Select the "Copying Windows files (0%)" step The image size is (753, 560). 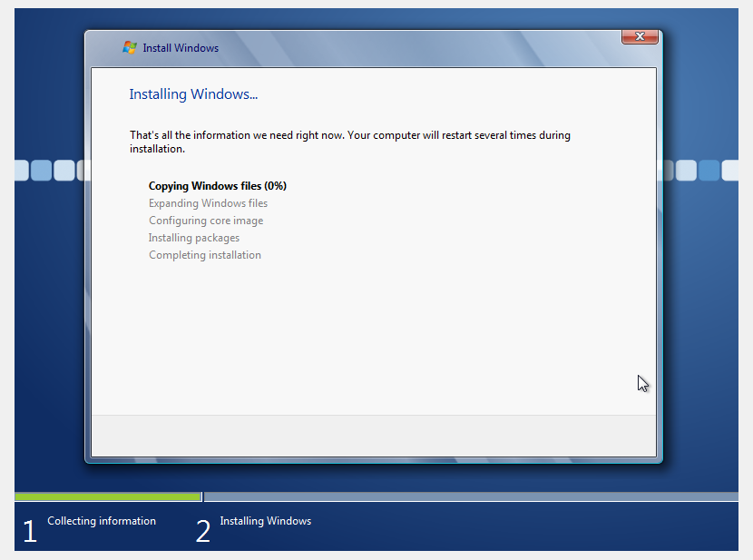click(x=218, y=186)
